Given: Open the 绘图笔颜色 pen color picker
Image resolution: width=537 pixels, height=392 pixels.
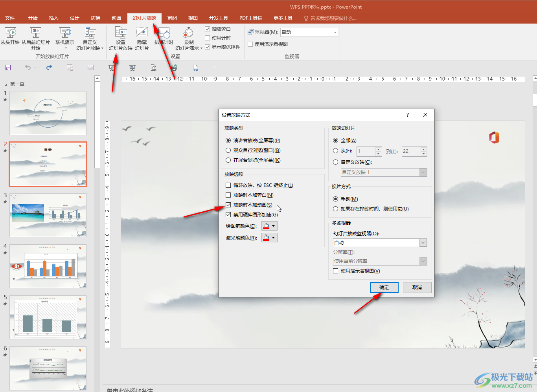Looking at the screenshot, I should (x=270, y=226).
